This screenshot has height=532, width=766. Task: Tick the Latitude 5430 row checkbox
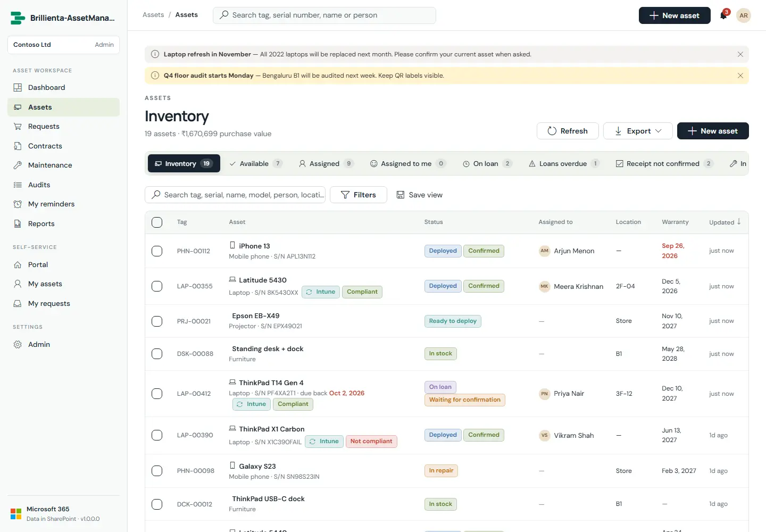tap(157, 286)
